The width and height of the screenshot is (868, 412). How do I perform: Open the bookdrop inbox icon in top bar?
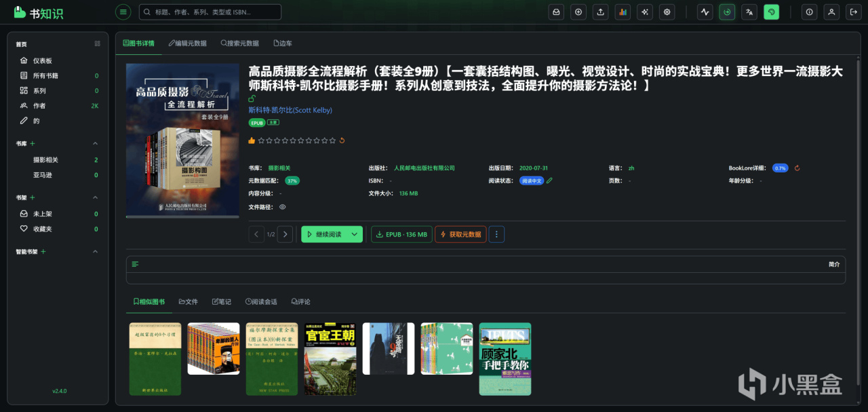coord(556,12)
